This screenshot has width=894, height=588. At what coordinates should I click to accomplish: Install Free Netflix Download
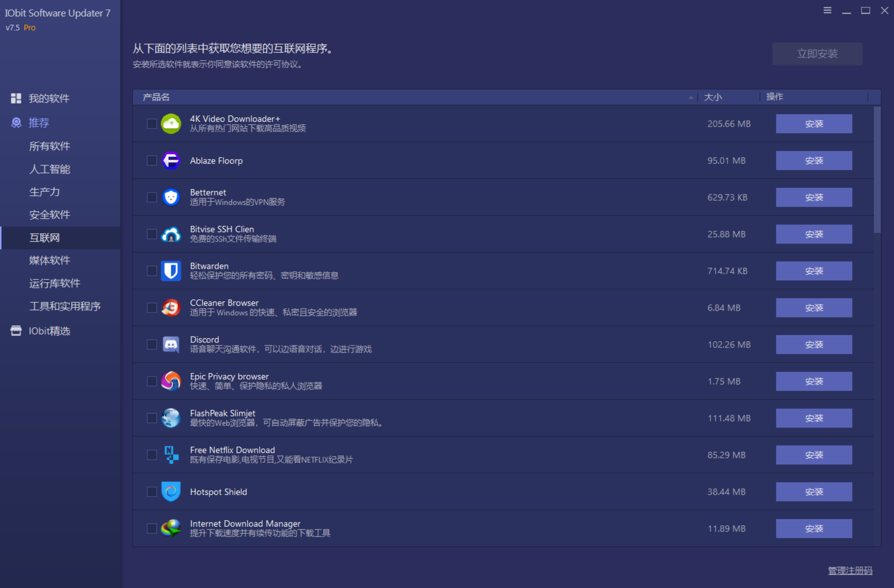point(814,455)
